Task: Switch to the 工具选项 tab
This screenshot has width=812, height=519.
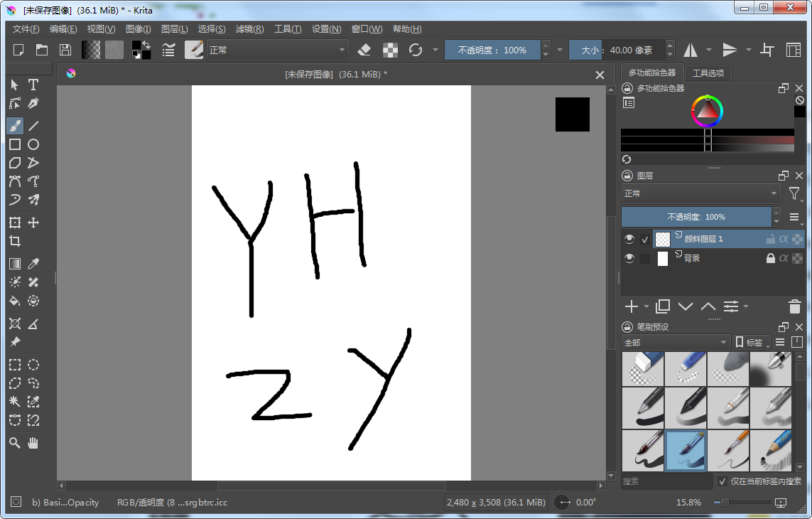Action: pyautogui.click(x=708, y=72)
